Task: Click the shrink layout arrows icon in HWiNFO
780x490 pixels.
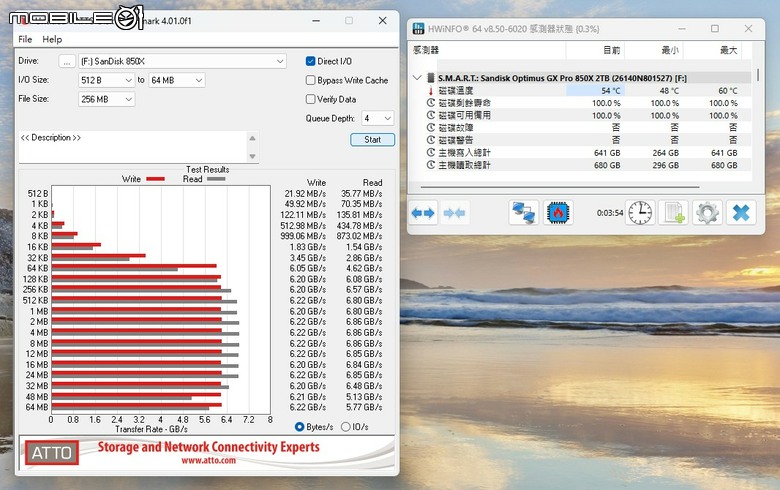Action: 454,213
